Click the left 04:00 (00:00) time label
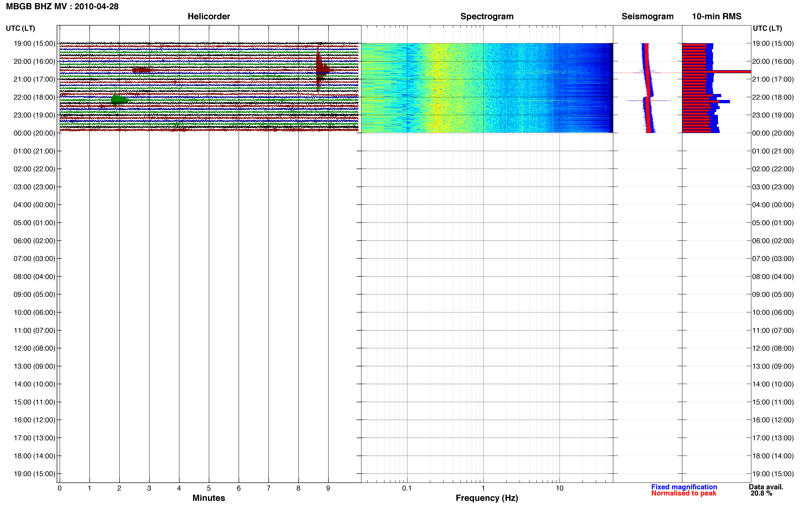This screenshot has height=508, width=812. pyautogui.click(x=34, y=205)
